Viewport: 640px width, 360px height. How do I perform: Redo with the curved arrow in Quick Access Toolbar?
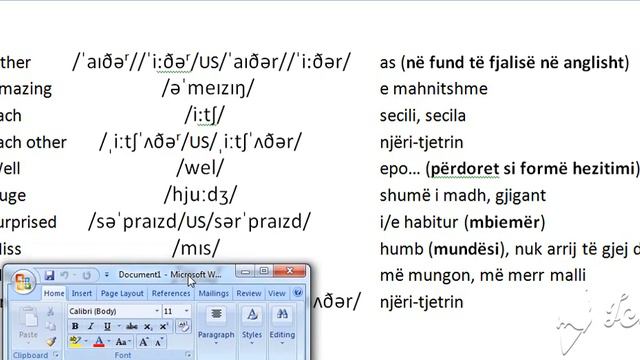click(x=86, y=276)
